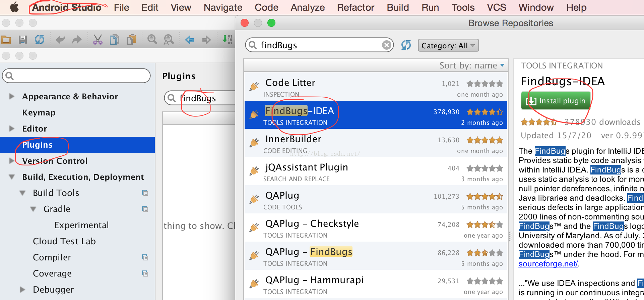Click the Plugins panel findBugs search field

(200, 98)
